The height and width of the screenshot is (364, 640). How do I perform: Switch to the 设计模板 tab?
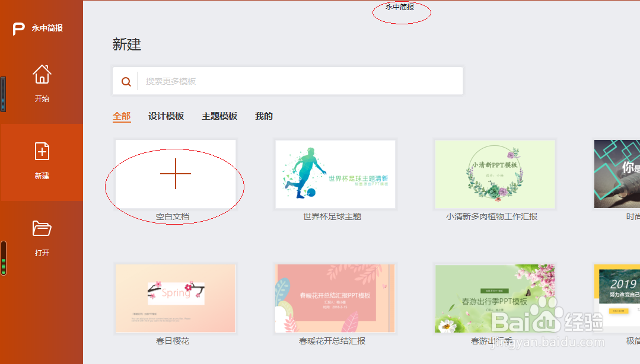click(x=166, y=116)
